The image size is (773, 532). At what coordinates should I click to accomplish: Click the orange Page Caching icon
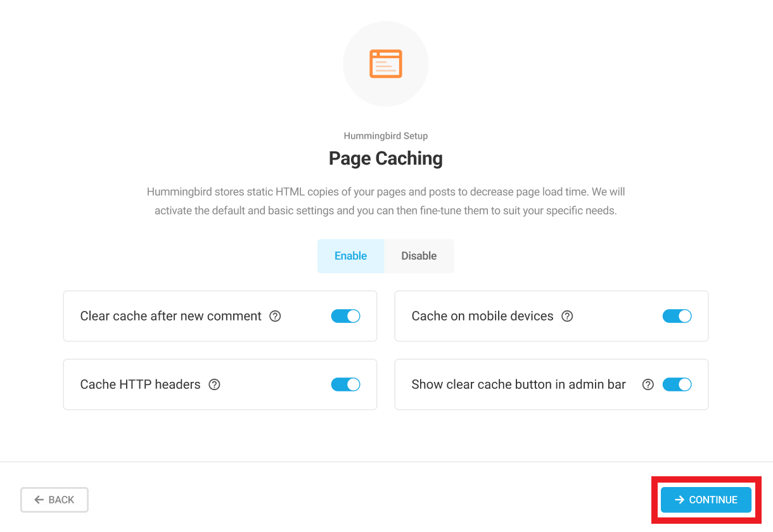click(x=385, y=63)
